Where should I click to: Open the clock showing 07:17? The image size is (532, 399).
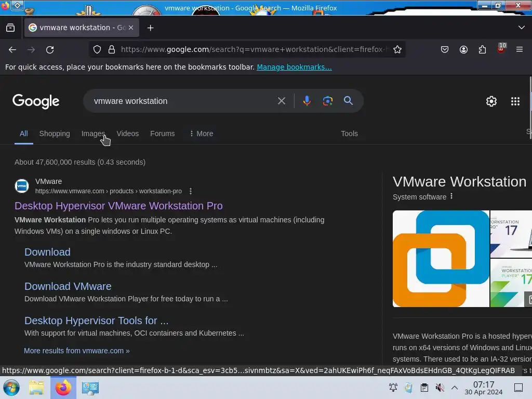tap(484, 388)
